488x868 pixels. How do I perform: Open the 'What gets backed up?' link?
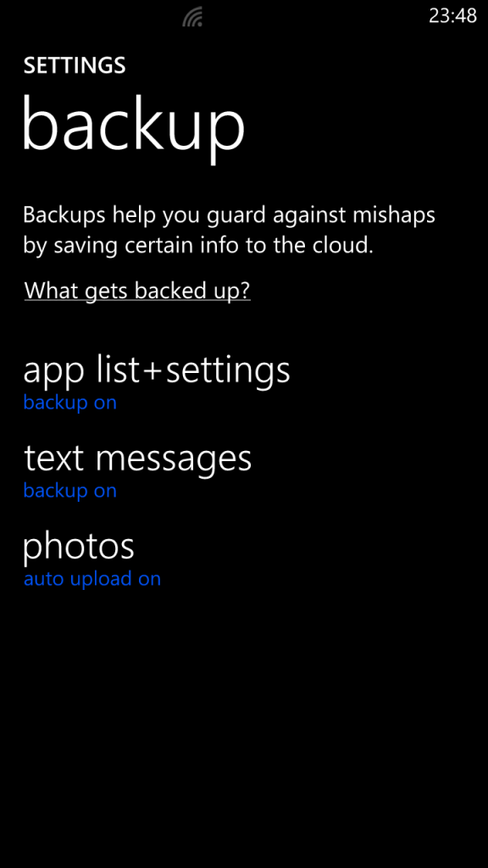(137, 290)
